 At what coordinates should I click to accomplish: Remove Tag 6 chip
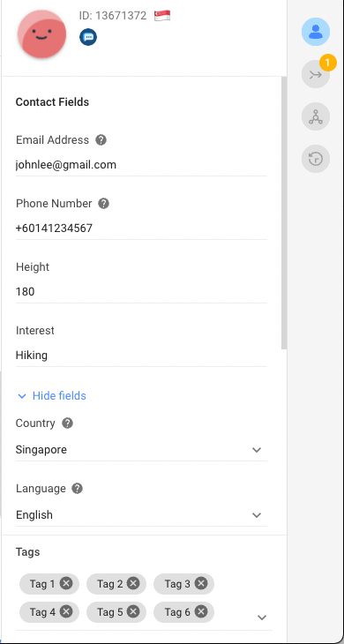[x=201, y=612]
